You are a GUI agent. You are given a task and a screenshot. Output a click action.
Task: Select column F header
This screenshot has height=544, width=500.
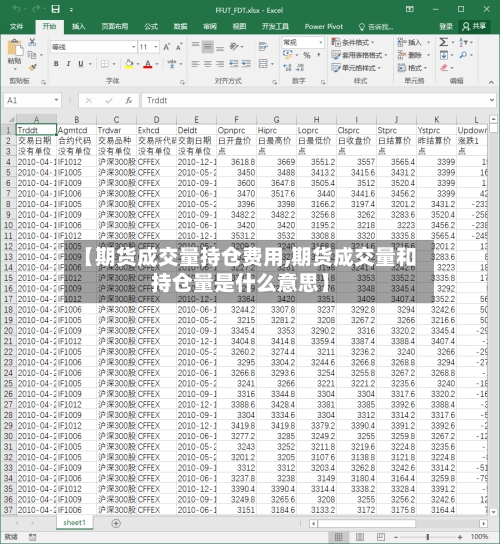[236, 119]
